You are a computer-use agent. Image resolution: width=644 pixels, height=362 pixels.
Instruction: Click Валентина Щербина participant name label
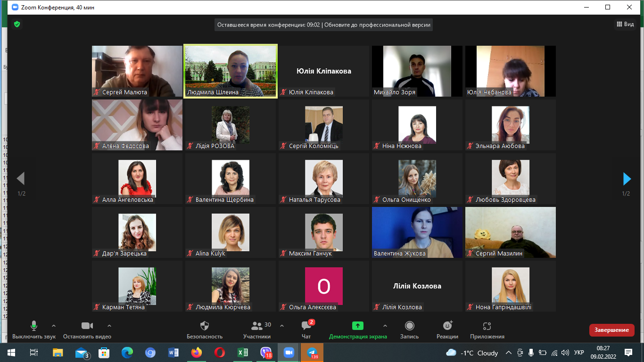pyautogui.click(x=224, y=200)
